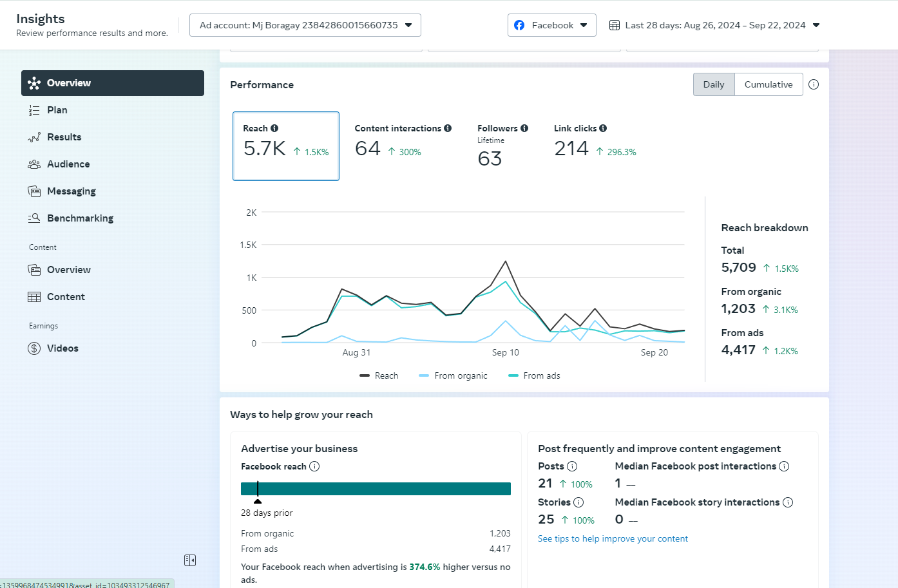Open the Benchmarking section
The width and height of the screenshot is (898, 588).
pyautogui.click(x=80, y=218)
